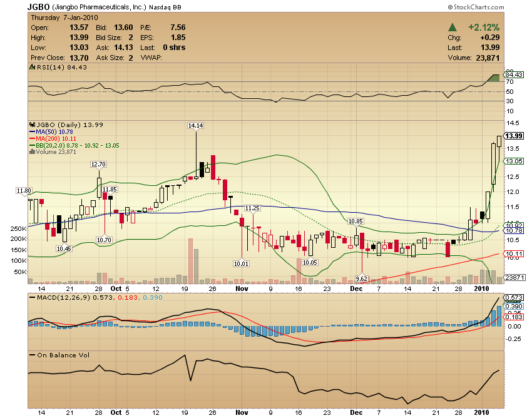The width and height of the screenshot is (532, 418).
Task: Click the red 10.11 MA axis tag
Action: point(514,254)
